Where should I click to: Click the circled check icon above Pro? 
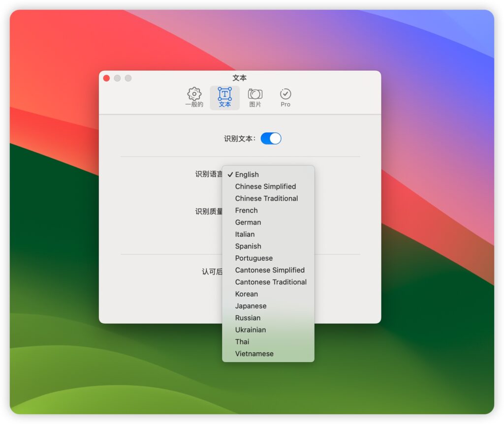coord(285,93)
